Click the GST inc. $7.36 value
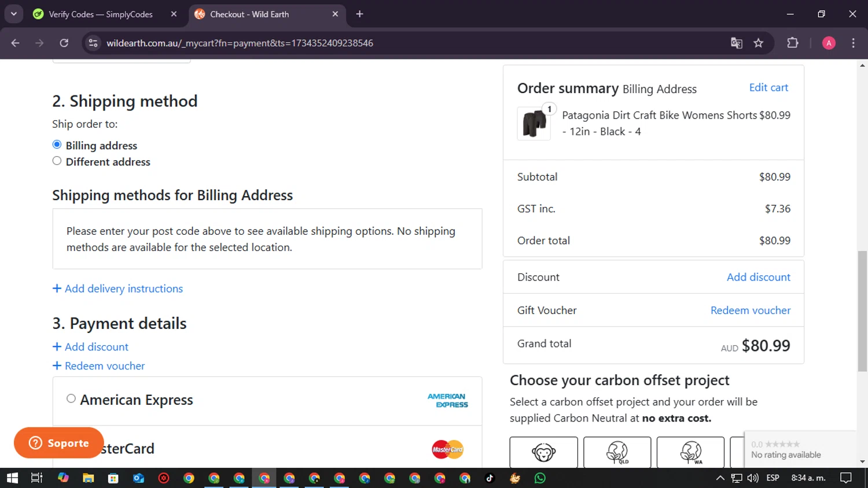This screenshot has width=868, height=488. [777, 209]
